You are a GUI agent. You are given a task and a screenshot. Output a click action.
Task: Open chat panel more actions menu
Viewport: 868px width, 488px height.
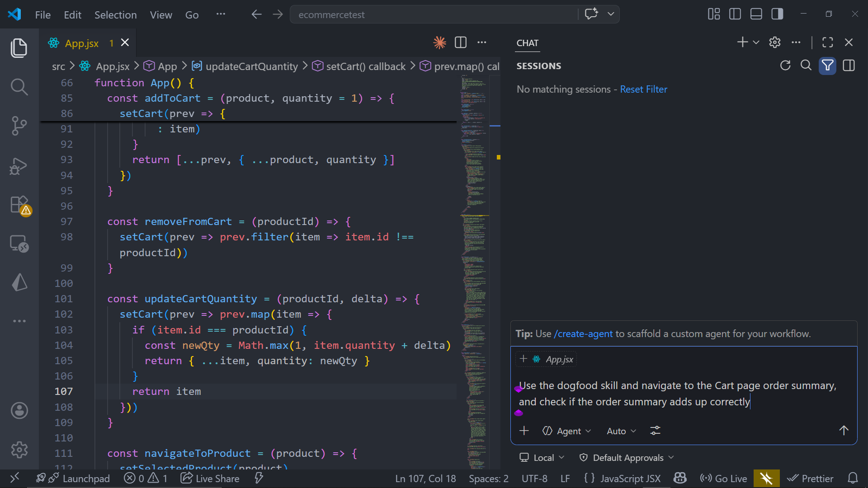(796, 42)
